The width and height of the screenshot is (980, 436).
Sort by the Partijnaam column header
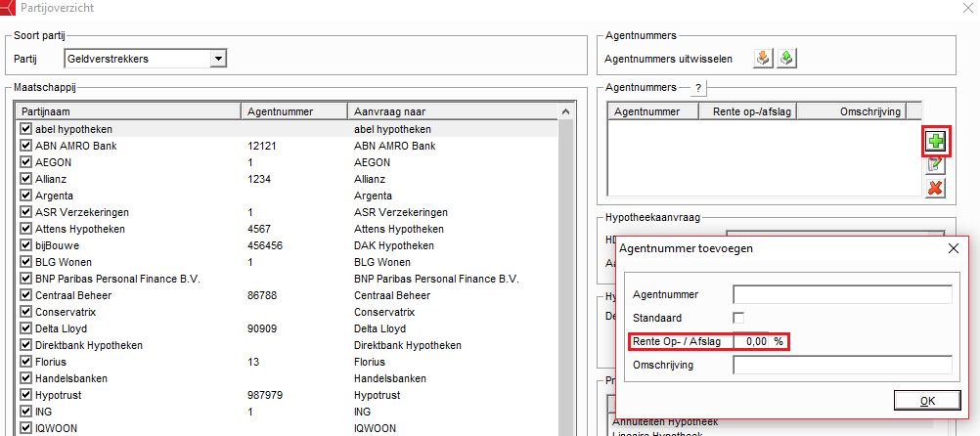tap(128, 111)
